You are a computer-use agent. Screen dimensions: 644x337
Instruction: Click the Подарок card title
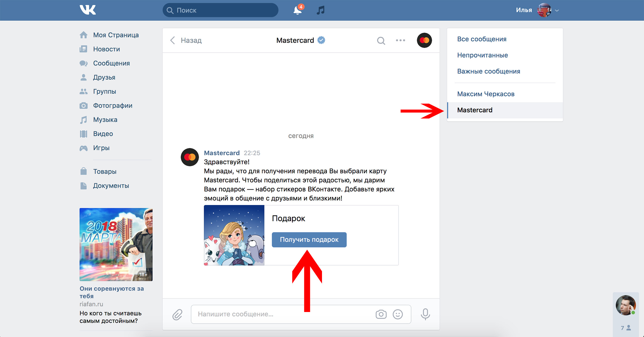pos(288,218)
